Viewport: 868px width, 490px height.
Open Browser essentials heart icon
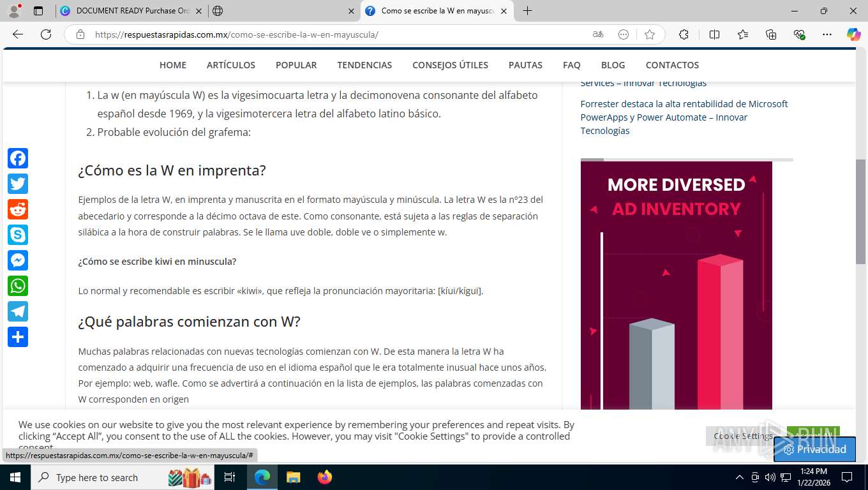(x=799, y=34)
